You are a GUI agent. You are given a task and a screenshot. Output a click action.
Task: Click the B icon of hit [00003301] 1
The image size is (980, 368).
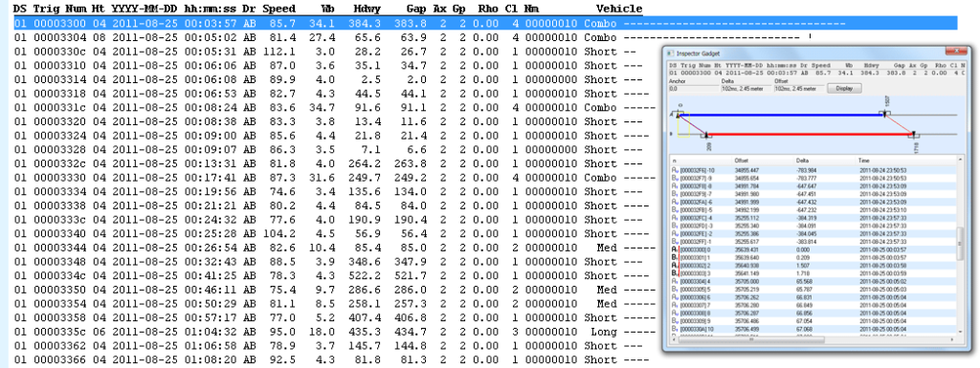[x=675, y=258]
